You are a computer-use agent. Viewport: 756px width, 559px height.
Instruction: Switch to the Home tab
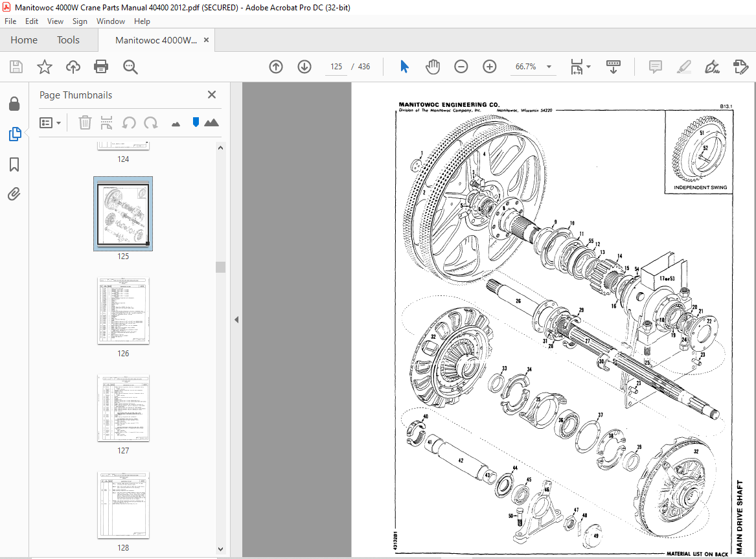click(24, 40)
